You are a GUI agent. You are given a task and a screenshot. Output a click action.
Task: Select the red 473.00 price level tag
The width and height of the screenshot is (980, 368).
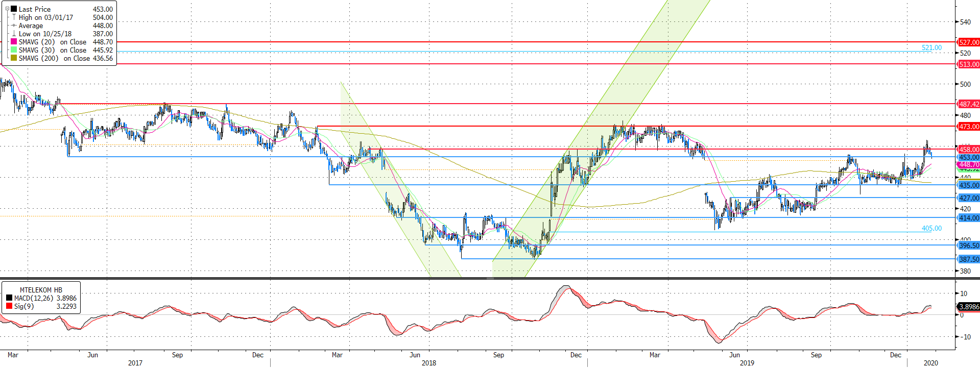969,127
